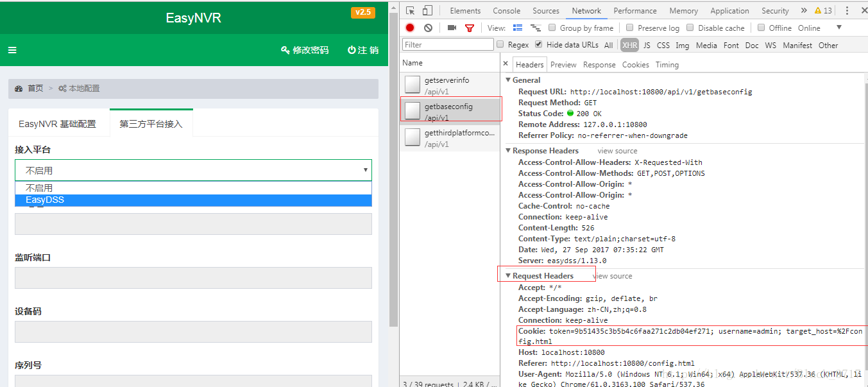The width and height of the screenshot is (868, 387).
Task: Click file icon of getserverinfo request
Action: click(x=413, y=84)
